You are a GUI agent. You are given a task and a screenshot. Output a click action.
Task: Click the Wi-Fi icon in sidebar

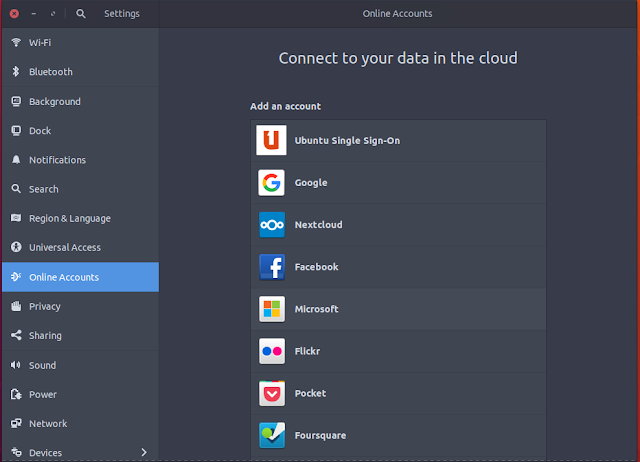coord(16,42)
